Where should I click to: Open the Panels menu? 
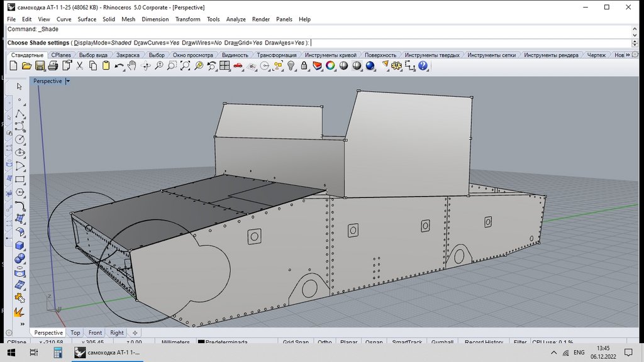click(284, 19)
